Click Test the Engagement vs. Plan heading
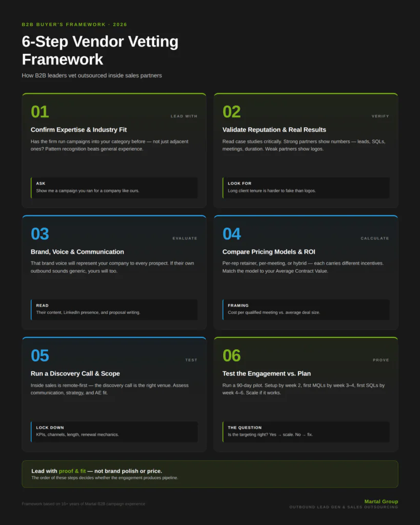420x525 pixels. (267, 374)
